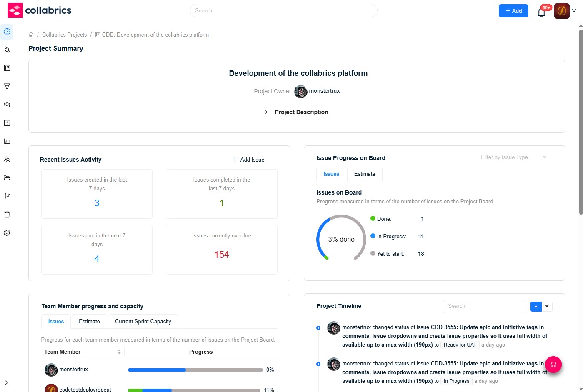The image size is (583, 392).
Task: Go to home via breadcrumb icon
Action: (31, 35)
